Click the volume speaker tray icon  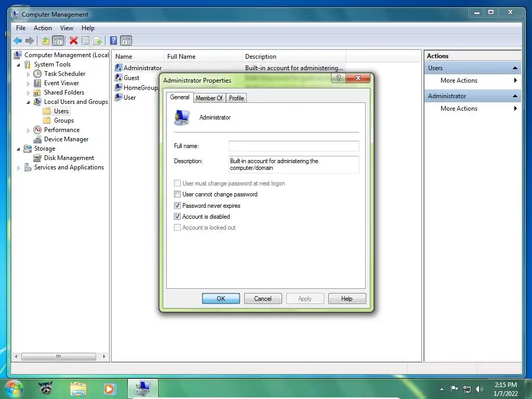click(x=479, y=389)
